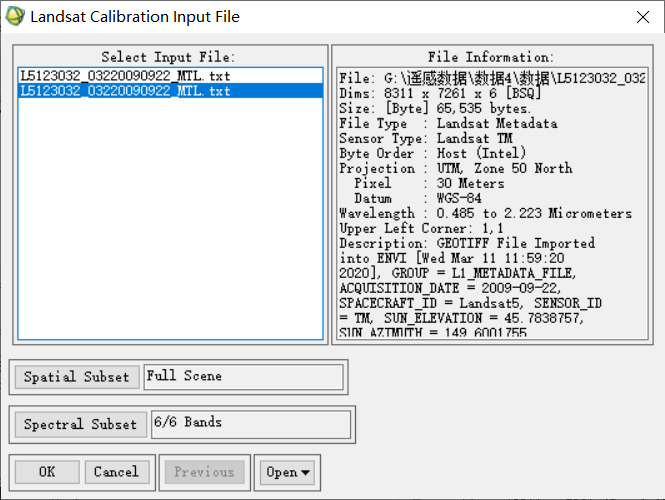Click the SPACECRAFT_ID = Landsat5 text
The image size is (665, 500).
[x=431, y=303]
